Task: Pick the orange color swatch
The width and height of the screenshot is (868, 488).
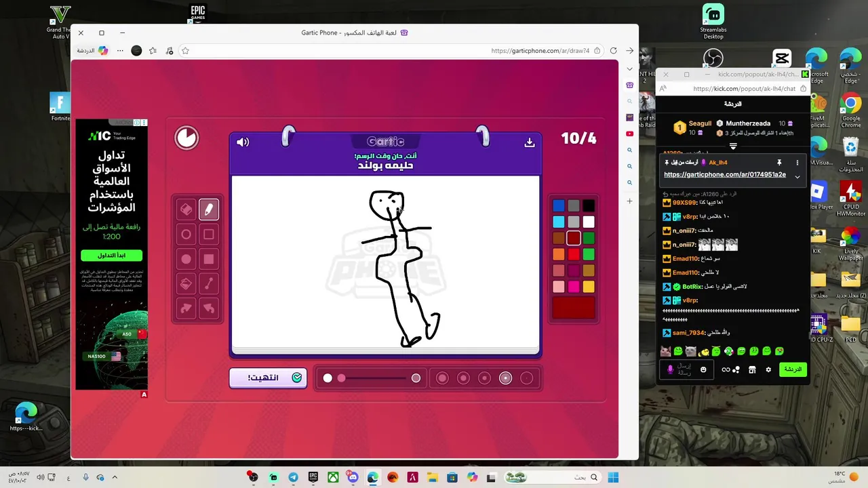Action: pos(558,254)
